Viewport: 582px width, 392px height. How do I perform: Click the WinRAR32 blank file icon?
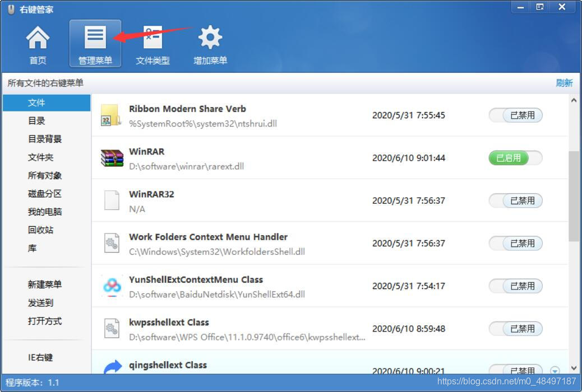pos(112,200)
